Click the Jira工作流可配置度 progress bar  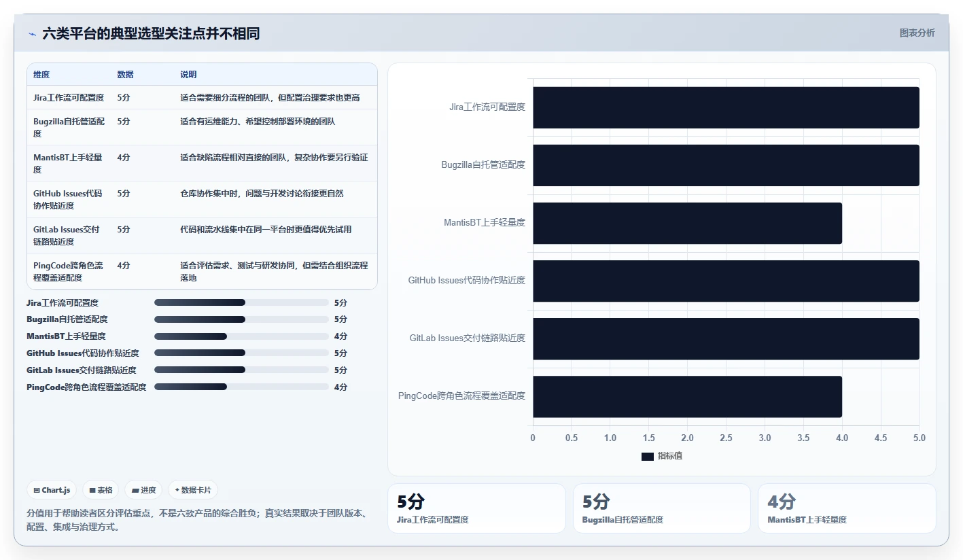coord(241,302)
